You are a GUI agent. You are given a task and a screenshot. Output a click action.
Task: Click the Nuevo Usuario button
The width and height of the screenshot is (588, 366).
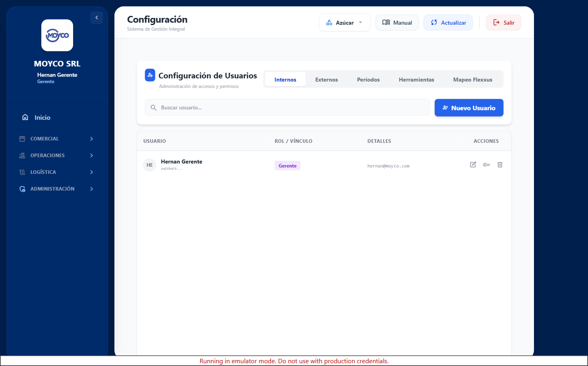469,108
